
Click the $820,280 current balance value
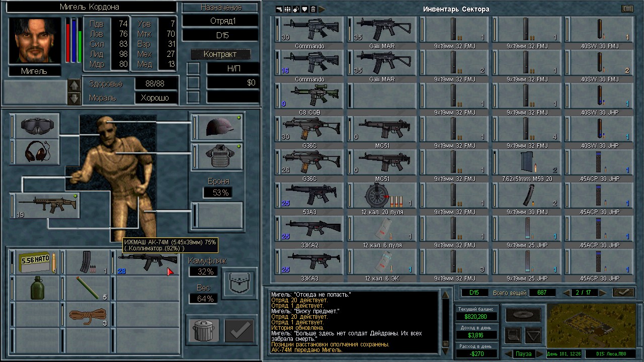click(x=476, y=317)
